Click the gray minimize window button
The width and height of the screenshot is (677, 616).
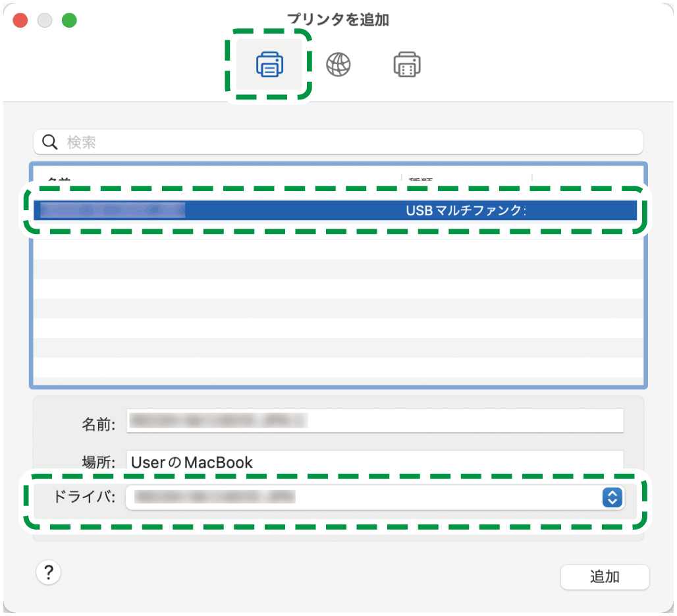pyautogui.click(x=45, y=20)
